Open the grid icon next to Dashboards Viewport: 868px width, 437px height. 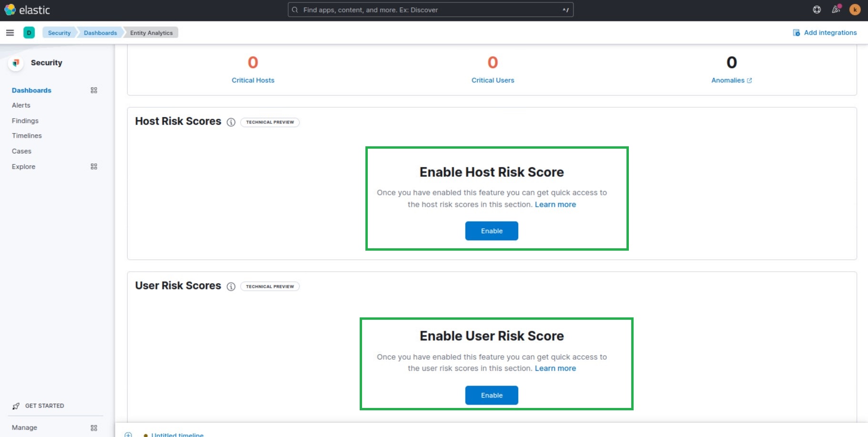point(94,90)
